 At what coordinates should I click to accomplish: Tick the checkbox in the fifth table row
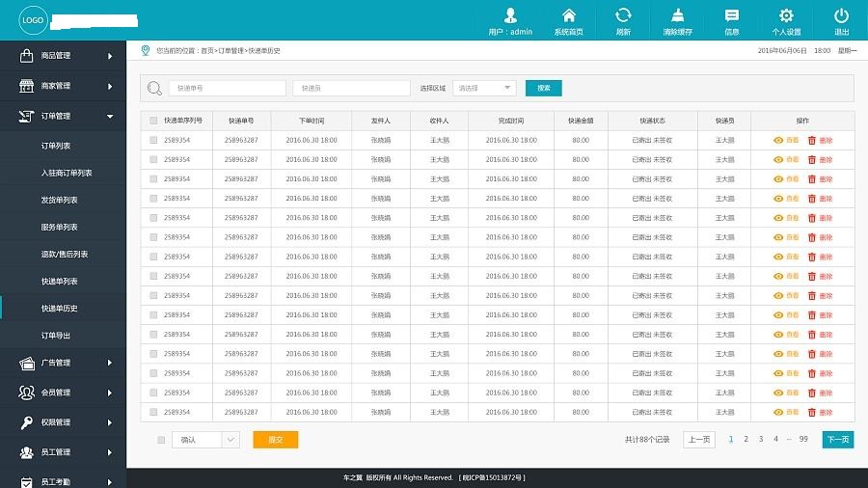click(x=153, y=218)
